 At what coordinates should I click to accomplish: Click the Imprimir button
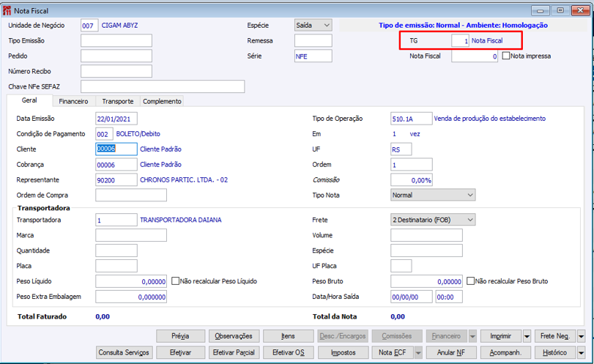coord(501,336)
